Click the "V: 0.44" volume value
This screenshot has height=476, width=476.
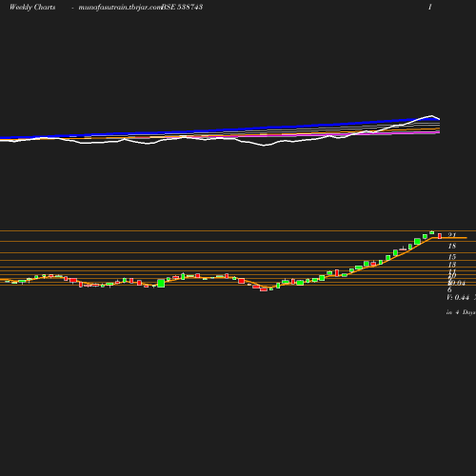(x=458, y=297)
